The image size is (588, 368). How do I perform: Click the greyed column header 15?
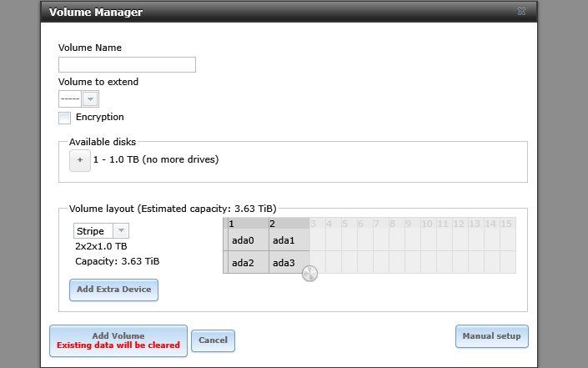[x=506, y=224]
